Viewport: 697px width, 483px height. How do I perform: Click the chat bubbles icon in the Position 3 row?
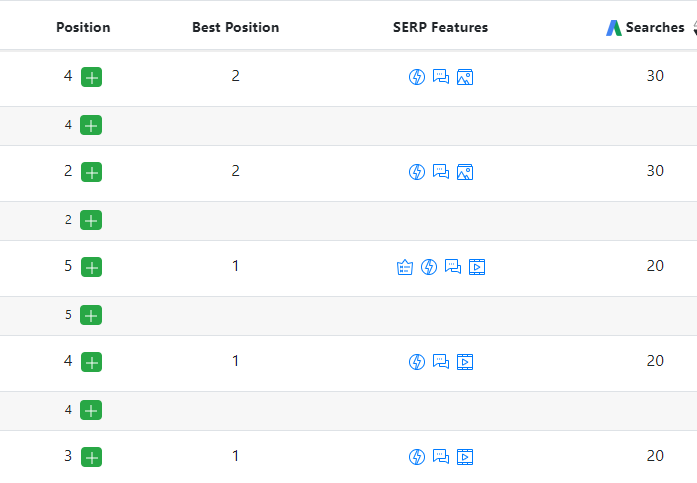(x=441, y=457)
